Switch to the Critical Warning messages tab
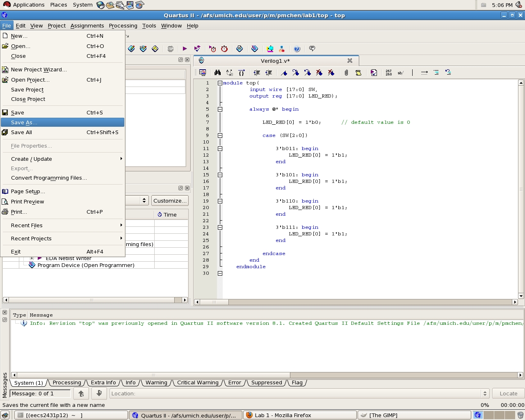 pos(198,383)
